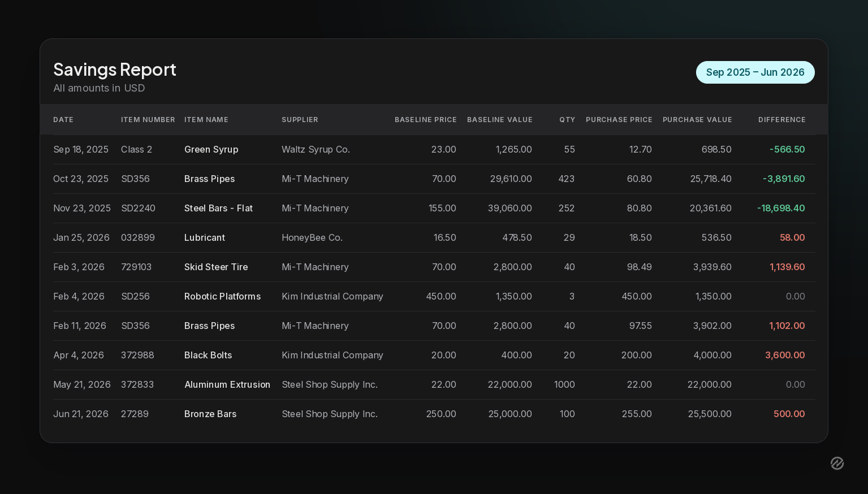The image size is (868, 494).
Task: Click the 1000 quantity cell
Action: point(564,384)
